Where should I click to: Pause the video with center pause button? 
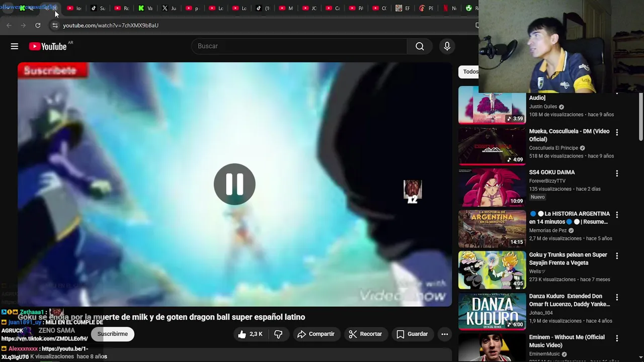[234, 184]
